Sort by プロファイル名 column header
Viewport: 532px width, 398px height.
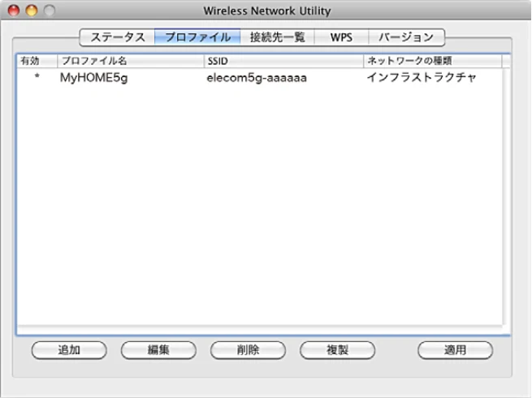pos(131,61)
